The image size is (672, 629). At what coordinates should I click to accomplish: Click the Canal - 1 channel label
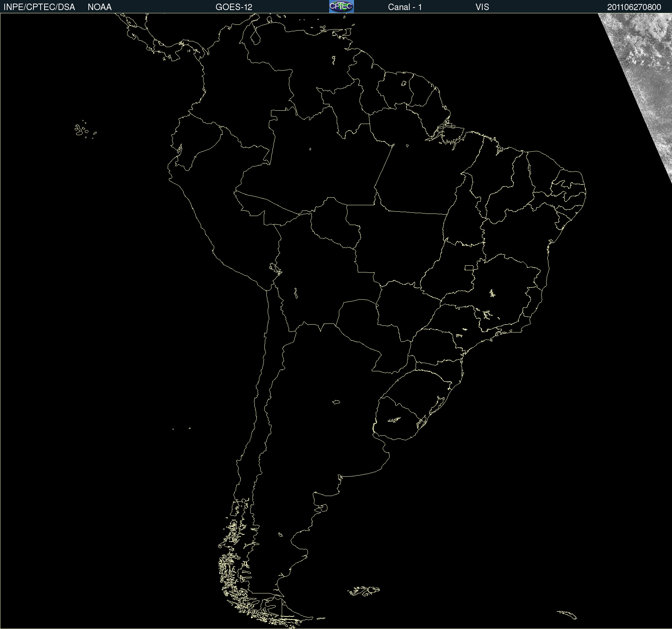coord(405,7)
